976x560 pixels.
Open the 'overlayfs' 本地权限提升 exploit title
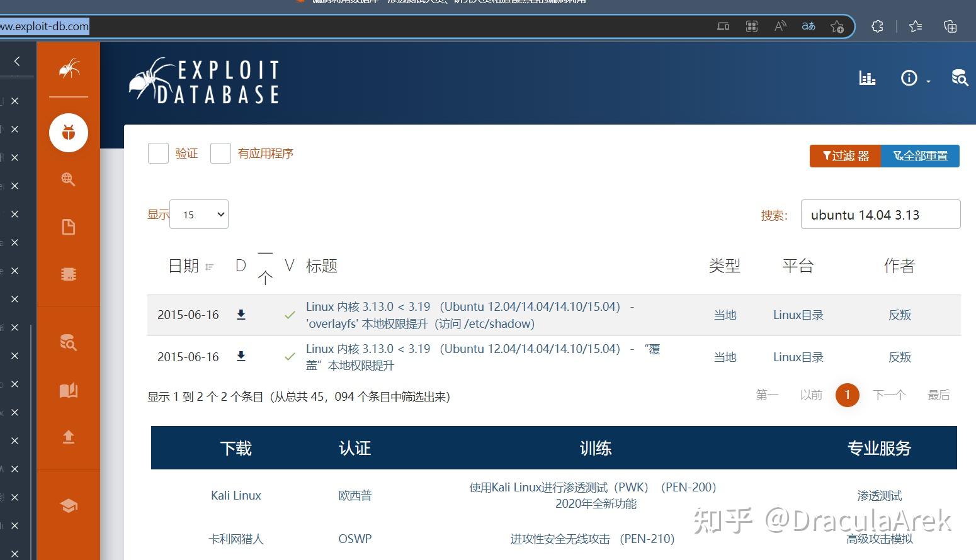[x=470, y=315]
